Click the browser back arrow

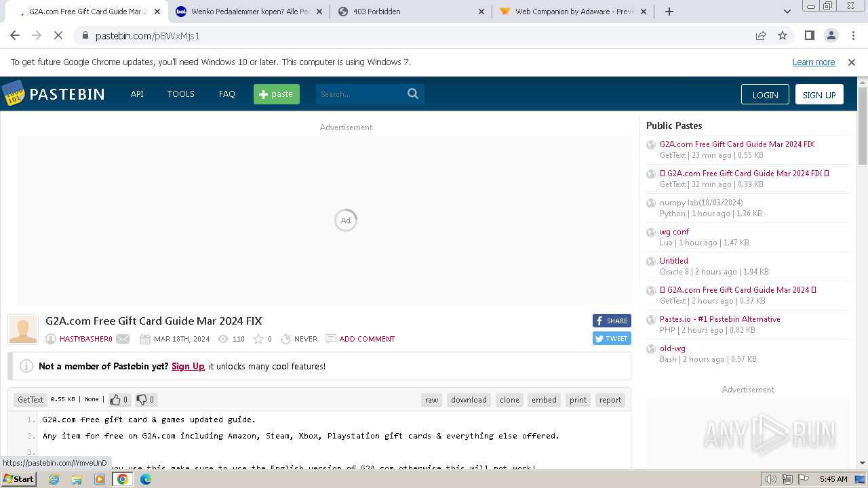pyautogui.click(x=15, y=35)
